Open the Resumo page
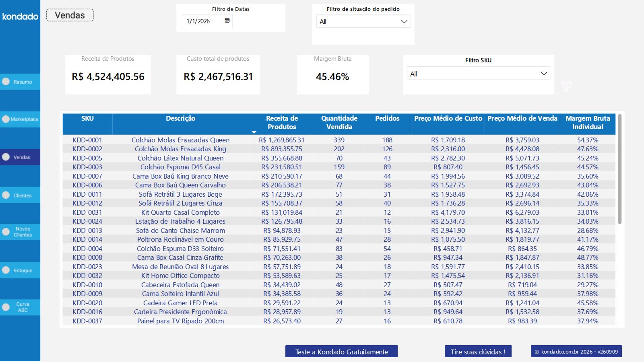This screenshot has width=644, height=362. [20, 82]
